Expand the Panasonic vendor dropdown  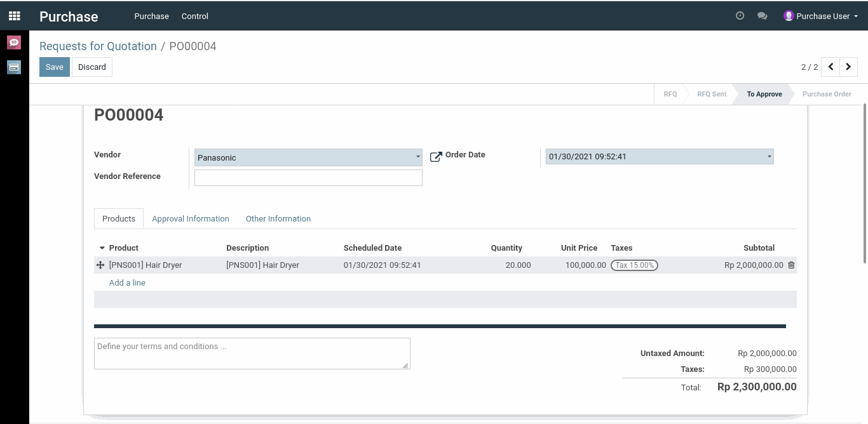pos(417,157)
